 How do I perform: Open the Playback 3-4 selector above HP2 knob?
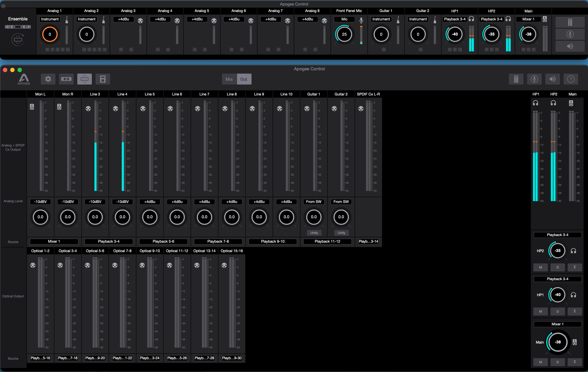(558, 235)
